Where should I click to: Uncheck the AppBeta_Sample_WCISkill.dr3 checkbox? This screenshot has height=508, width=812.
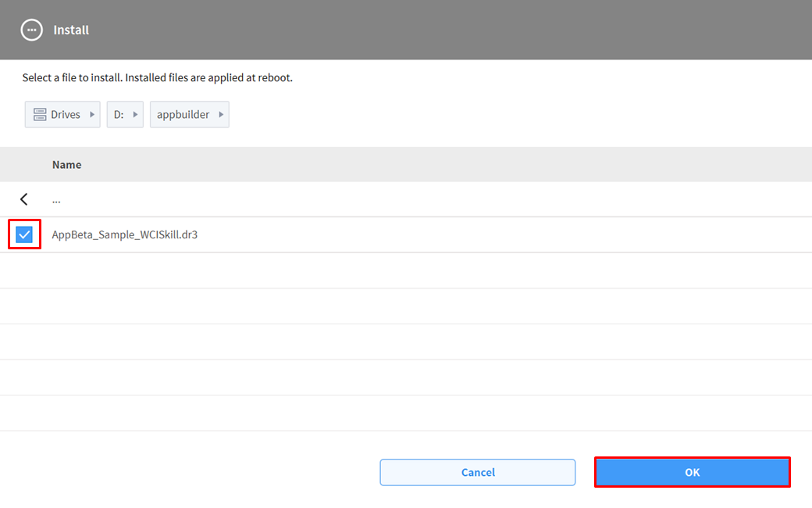point(24,234)
